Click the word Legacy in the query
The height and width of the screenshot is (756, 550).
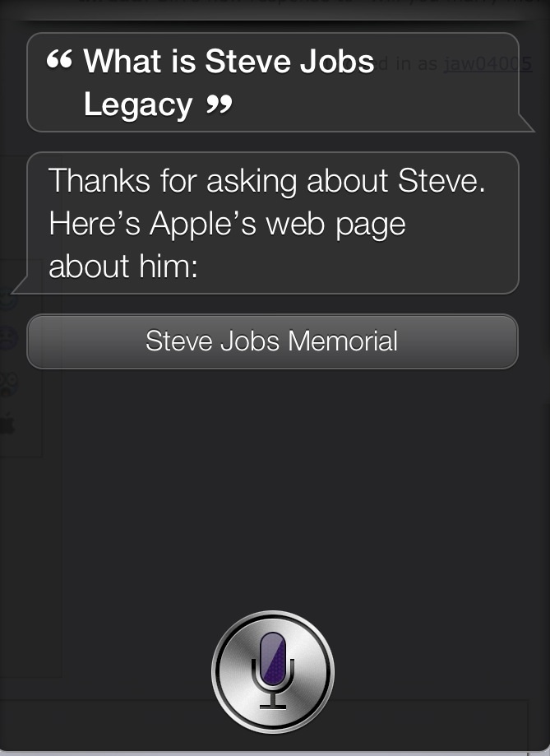pyautogui.click(x=138, y=105)
